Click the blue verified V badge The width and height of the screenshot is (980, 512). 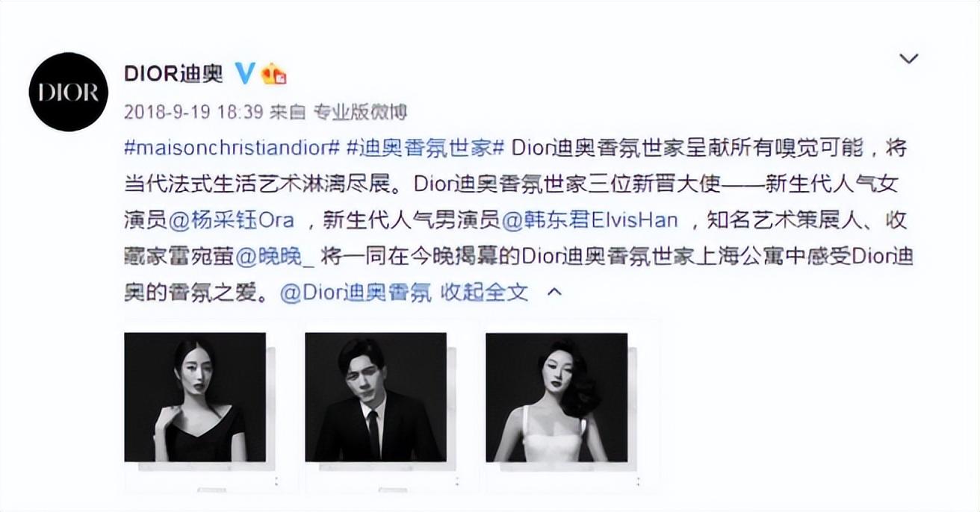pyautogui.click(x=244, y=72)
